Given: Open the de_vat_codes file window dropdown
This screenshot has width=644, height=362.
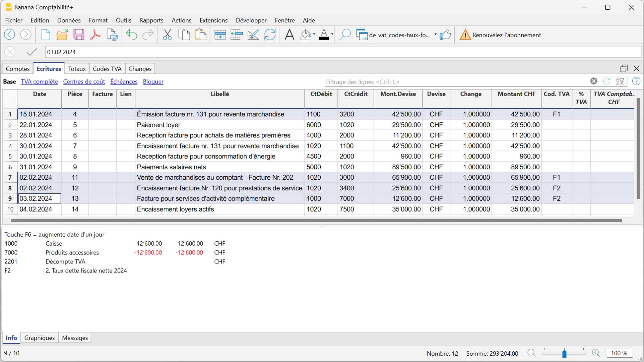Looking at the screenshot, I should coord(435,35).
